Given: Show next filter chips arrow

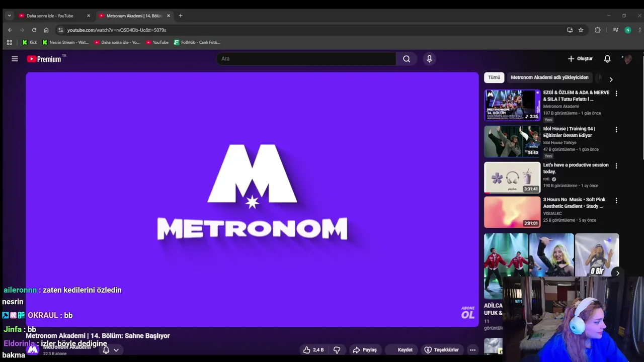Looking at the screenshot, I should point(611,79).
